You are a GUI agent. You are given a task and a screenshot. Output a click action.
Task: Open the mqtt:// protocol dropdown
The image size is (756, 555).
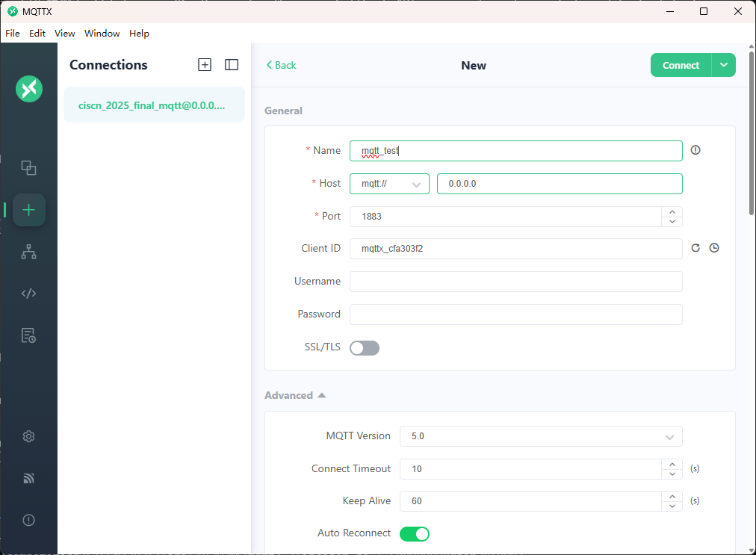[x=389, y=184]
